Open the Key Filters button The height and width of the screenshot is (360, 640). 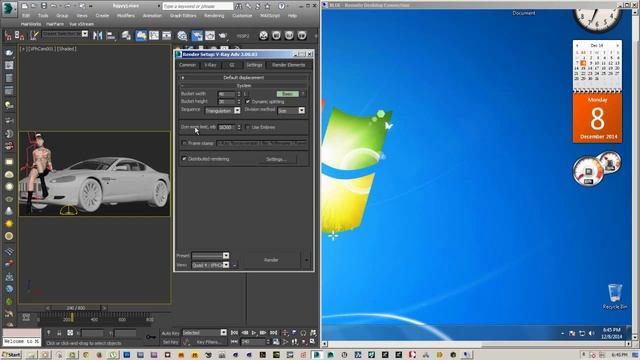coord(209,342)
